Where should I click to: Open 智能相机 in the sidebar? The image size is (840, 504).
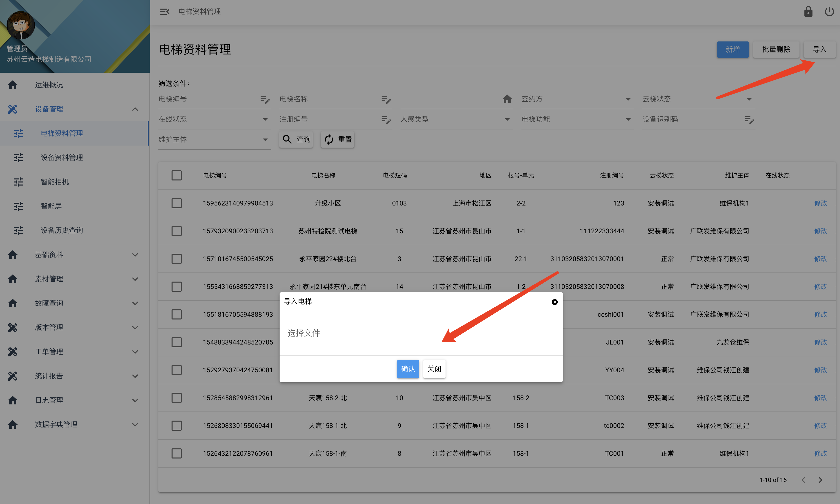coord(55,182)
